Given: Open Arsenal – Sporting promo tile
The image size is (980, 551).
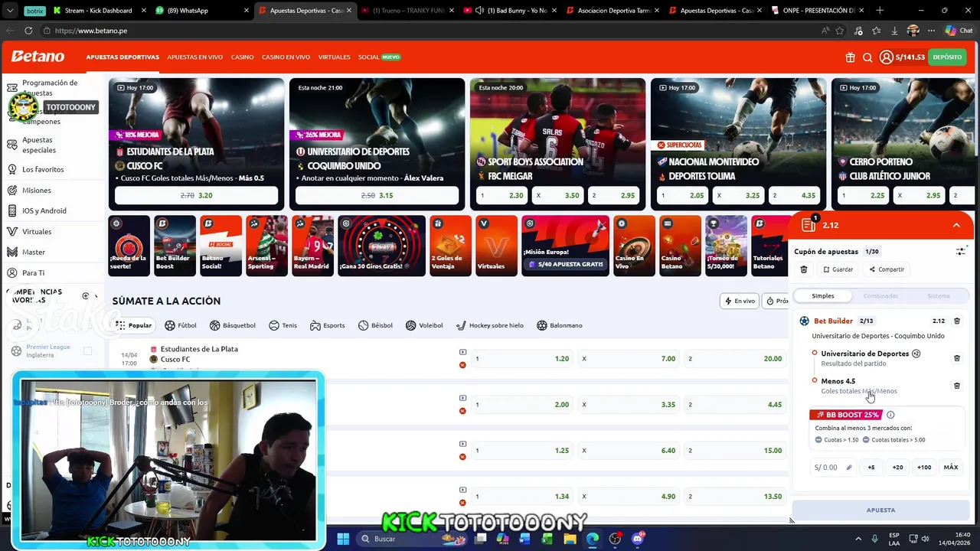Looking at the screenshot, I should [266, 245].
